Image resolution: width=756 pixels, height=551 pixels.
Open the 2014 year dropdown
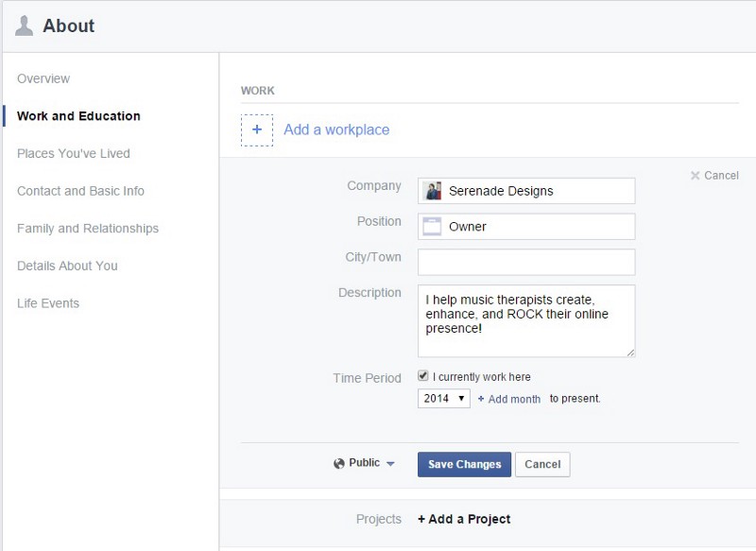coord(443,399)
